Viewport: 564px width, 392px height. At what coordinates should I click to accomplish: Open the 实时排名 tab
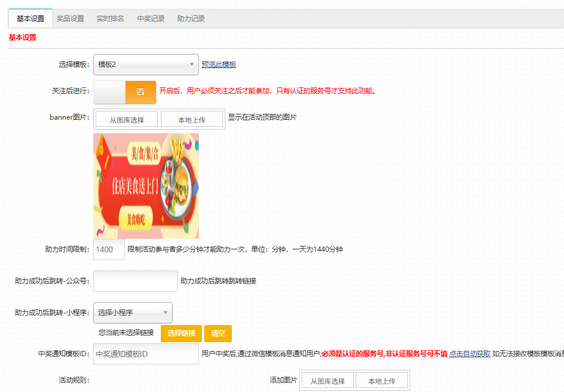110,19
